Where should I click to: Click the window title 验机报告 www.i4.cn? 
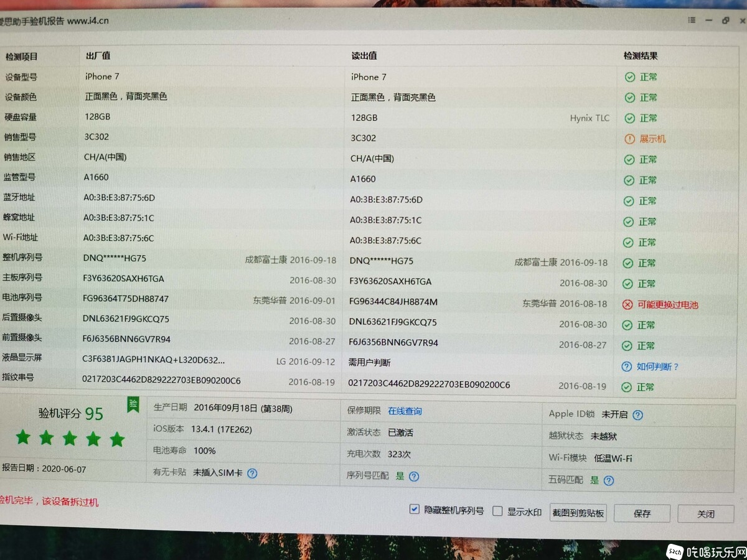55,21
